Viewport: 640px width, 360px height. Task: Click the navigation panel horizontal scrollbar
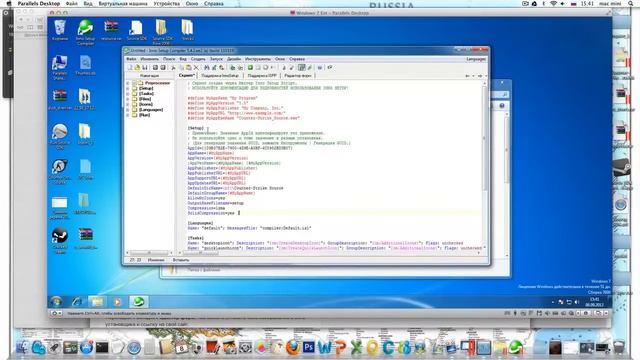[149, 253]
